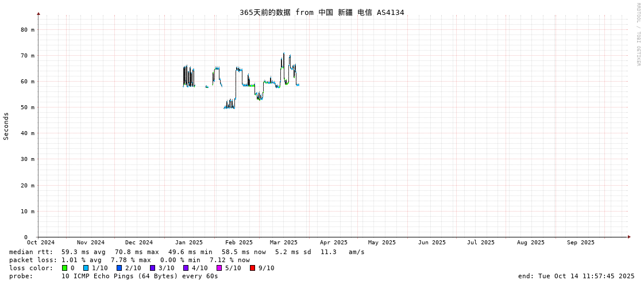Click the green 0 loss color swatch
This screenshot has width=644, height=284.
(65, 268)
